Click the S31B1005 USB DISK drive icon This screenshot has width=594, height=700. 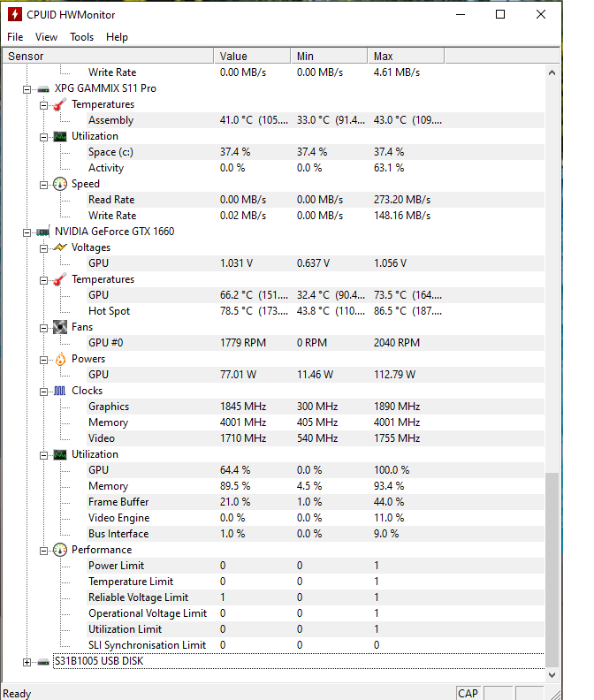tap(43, 662)
